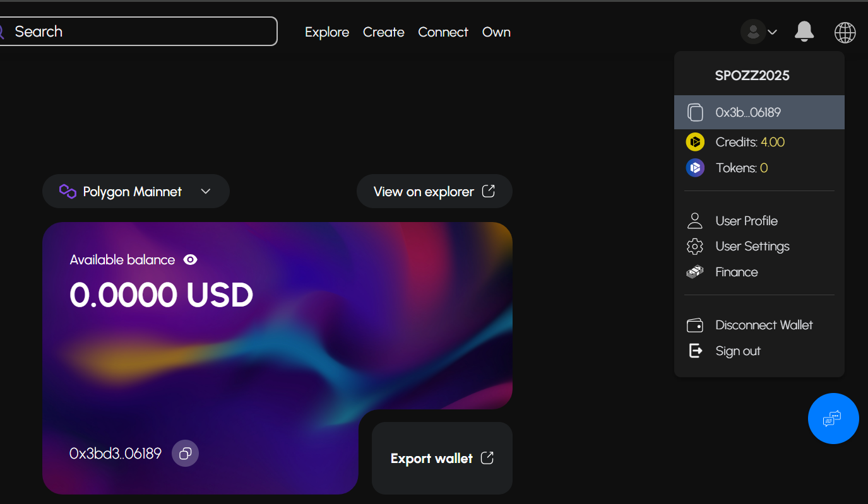Toggle balance visibility with the eye icon

pyautogui.click(x=190, y=260)
